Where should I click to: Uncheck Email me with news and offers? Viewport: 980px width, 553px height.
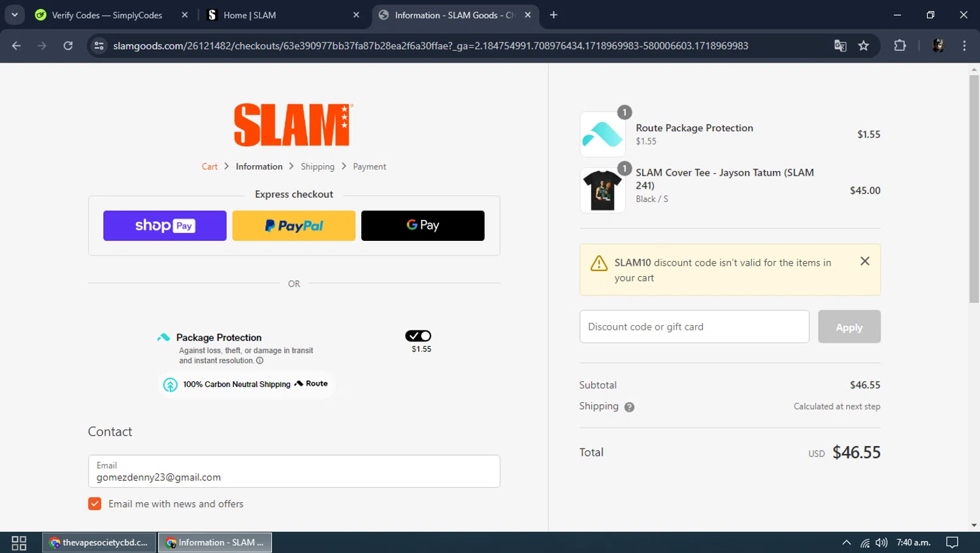point(95,503)
